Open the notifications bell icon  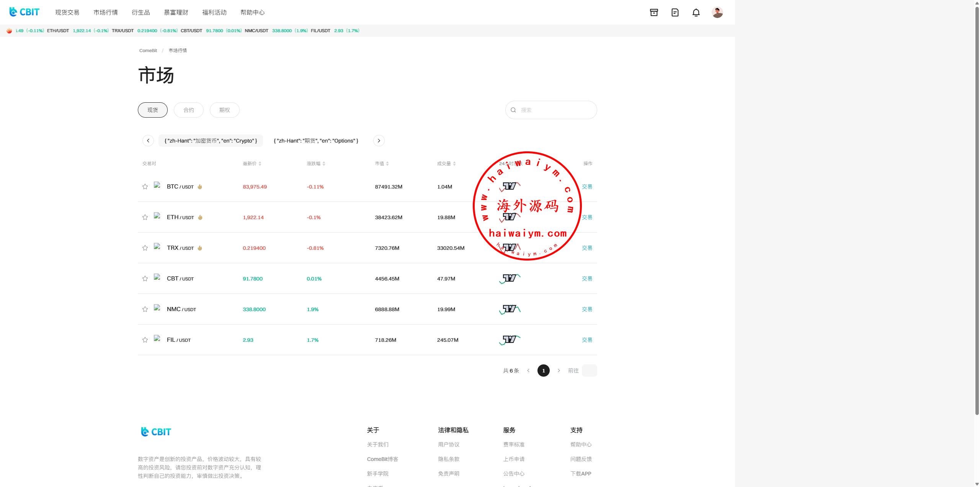(x=696, y=13)
